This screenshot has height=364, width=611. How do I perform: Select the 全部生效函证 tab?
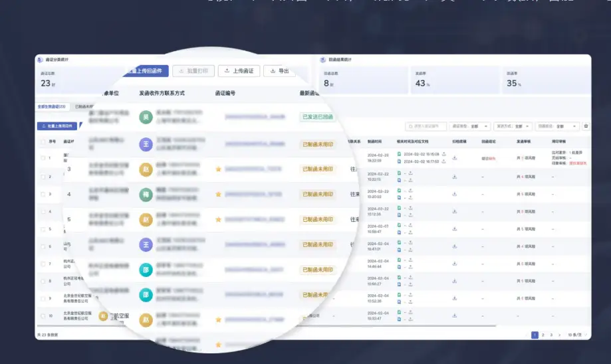(x=51, y=106)
